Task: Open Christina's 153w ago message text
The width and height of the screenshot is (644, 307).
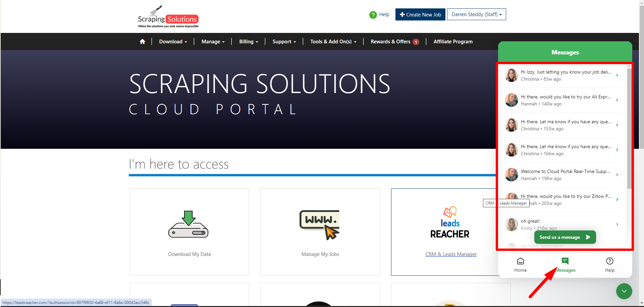Action: click(x=566, y=122)
